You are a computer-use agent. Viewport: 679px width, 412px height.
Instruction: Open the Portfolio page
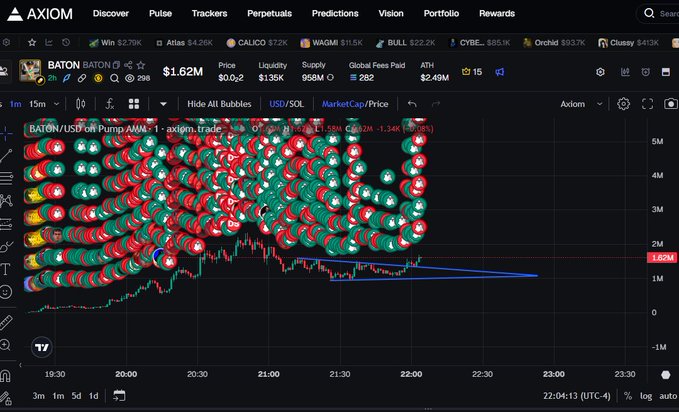pyautogui.click(x=441, y=13)
